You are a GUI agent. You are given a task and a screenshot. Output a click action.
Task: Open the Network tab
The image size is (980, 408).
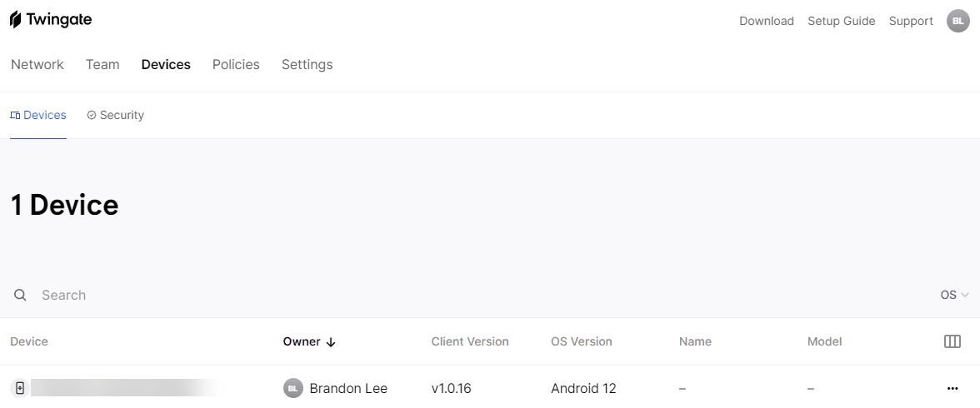37,64
